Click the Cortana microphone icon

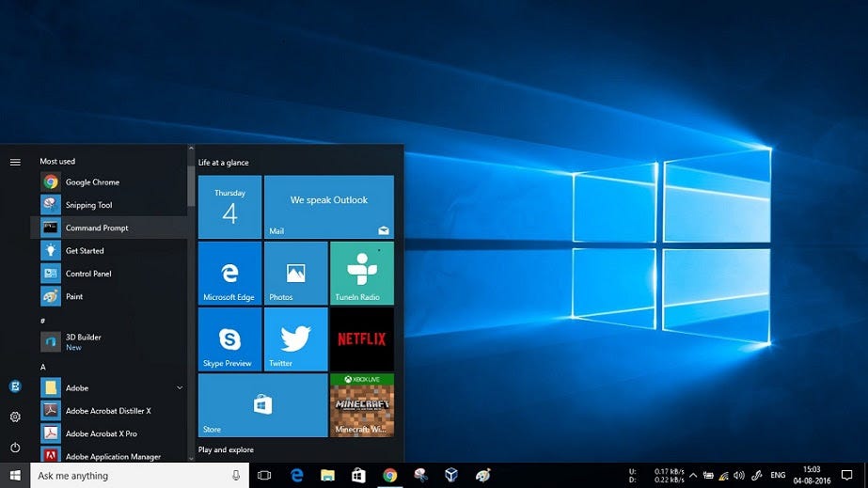coord(235,476)
